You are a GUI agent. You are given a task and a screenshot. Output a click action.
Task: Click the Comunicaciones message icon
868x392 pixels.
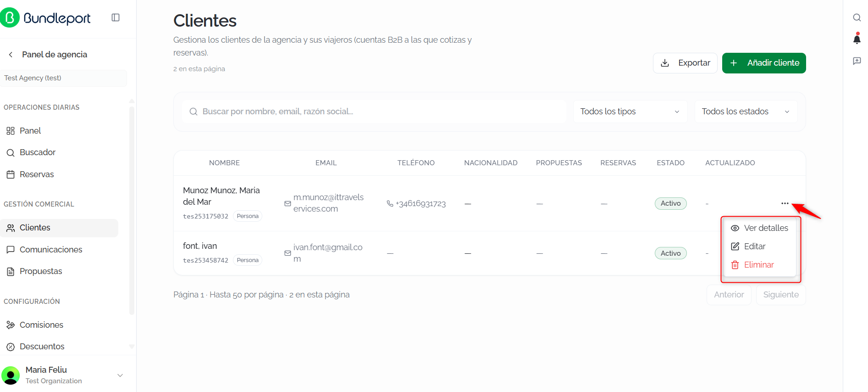11,250
